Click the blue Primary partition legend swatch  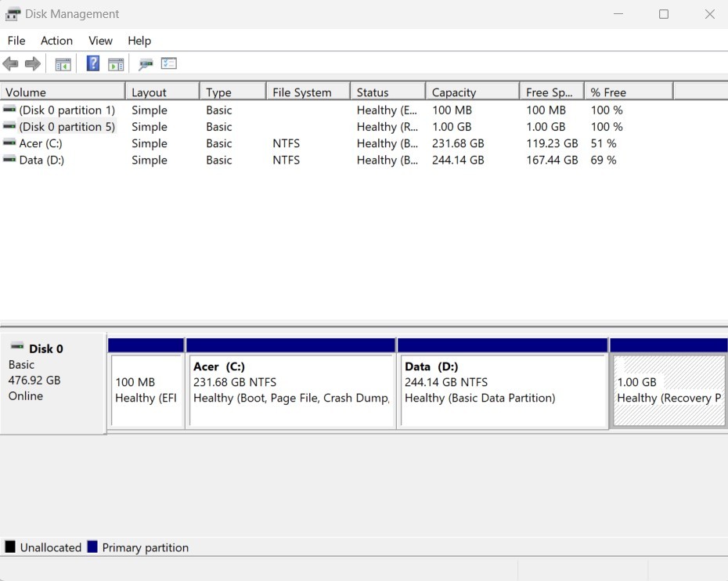(92, 547)
